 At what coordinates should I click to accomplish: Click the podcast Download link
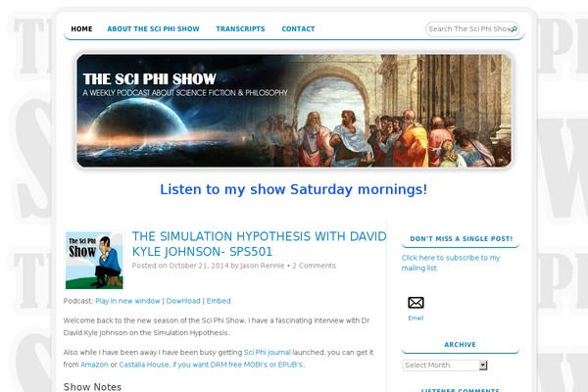[x=183, y=301]
